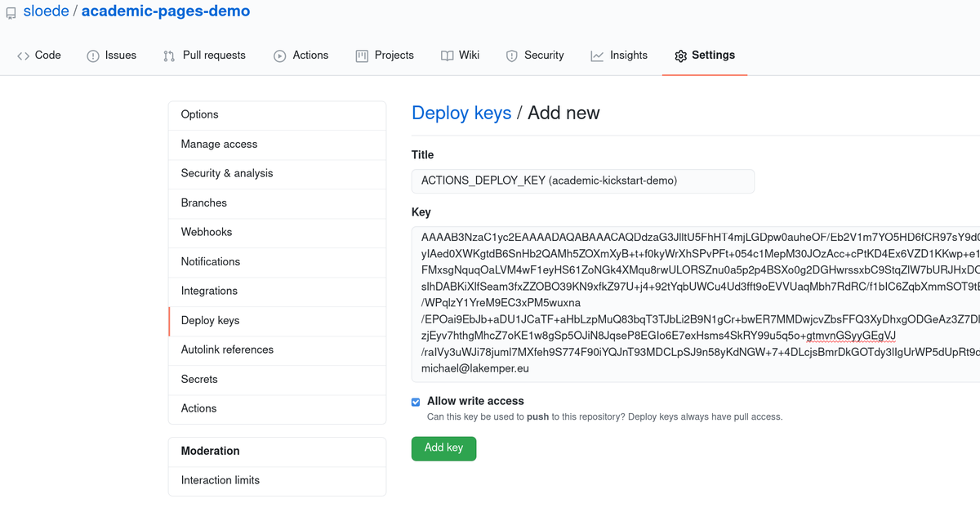Viewport: 980px width, 512px height.
Task: Go back via the Deploy keys breadcrumb
Action: point(461,113)
